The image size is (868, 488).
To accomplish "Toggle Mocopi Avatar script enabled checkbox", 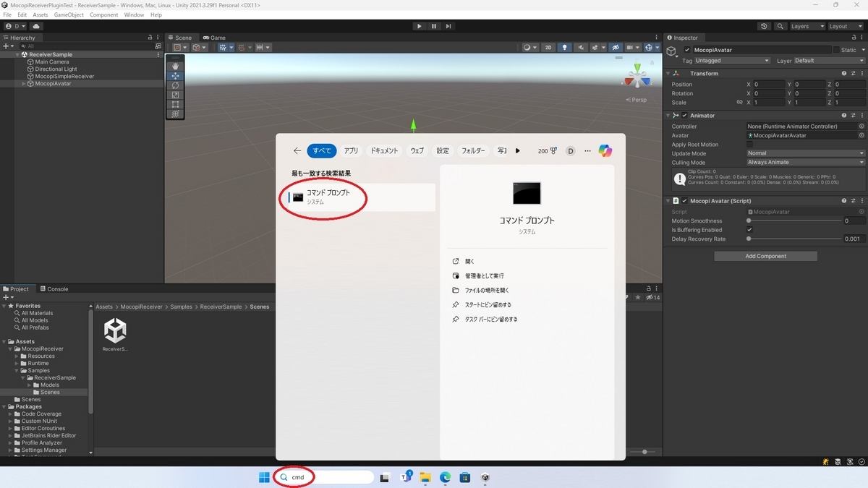I will click(684, 201).
